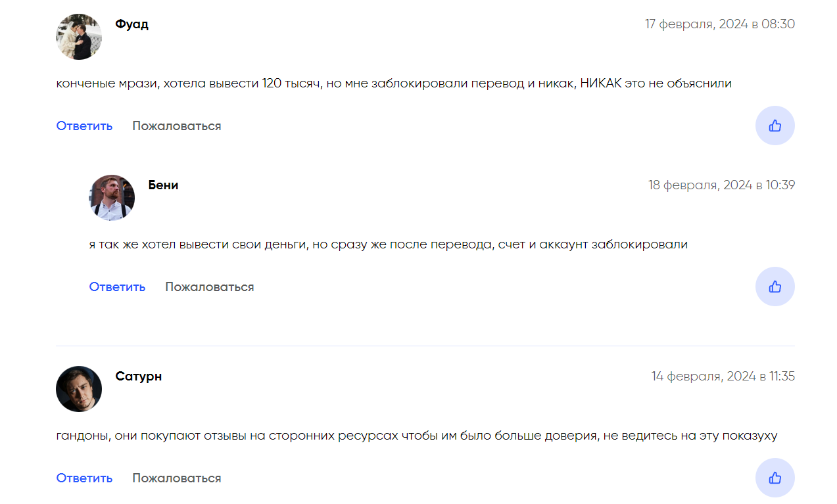Image resolution: width=837 pixels, height=504 pixels.
Task: Open the username Фуад
Action: tap(132, 24)
